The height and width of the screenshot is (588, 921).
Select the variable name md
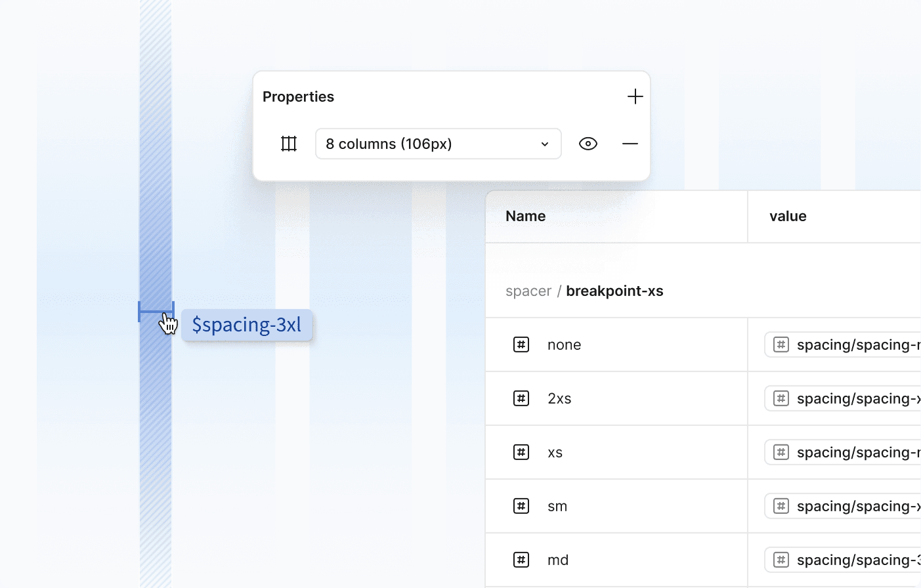(x=558, y=560)
